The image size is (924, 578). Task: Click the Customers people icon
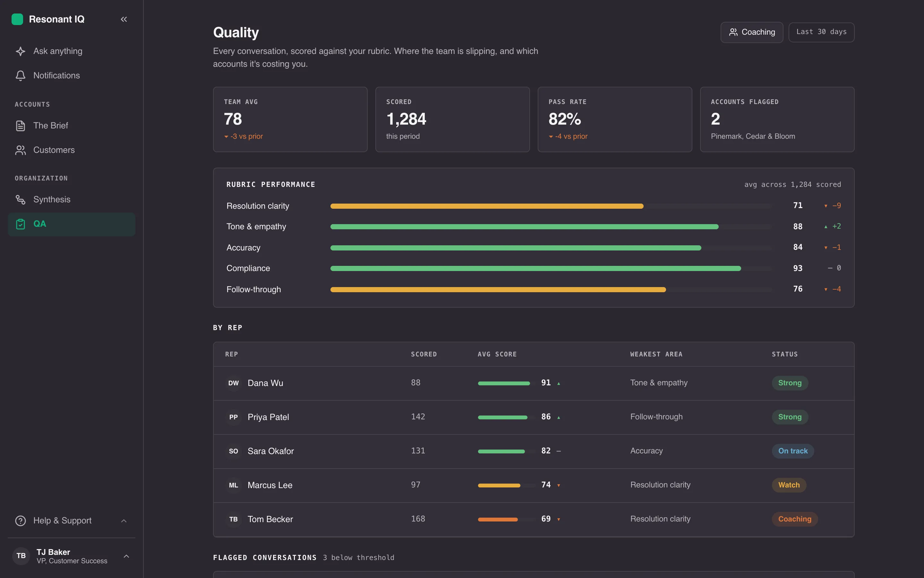[21, 150]
